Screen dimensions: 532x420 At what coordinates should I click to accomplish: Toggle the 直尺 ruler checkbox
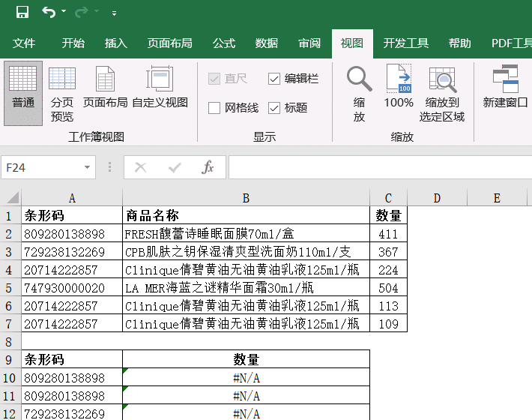214,79
